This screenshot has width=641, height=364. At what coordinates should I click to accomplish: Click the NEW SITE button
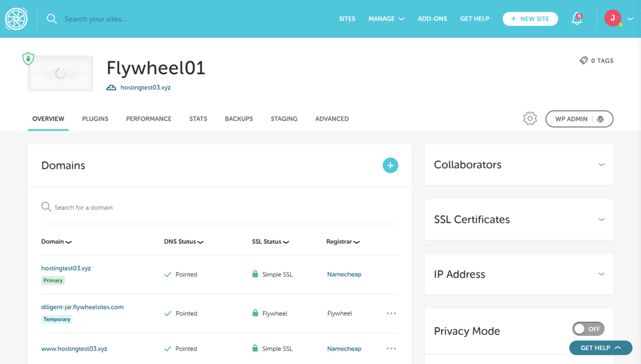coord(530,18)
